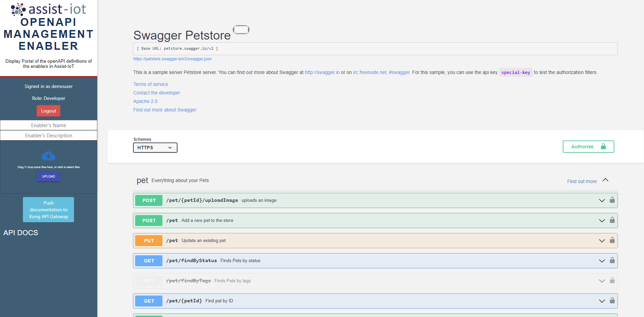Focus the Enabler's Name field
The width and height of the screenshot is (644, 317).
tap(48, 125)
